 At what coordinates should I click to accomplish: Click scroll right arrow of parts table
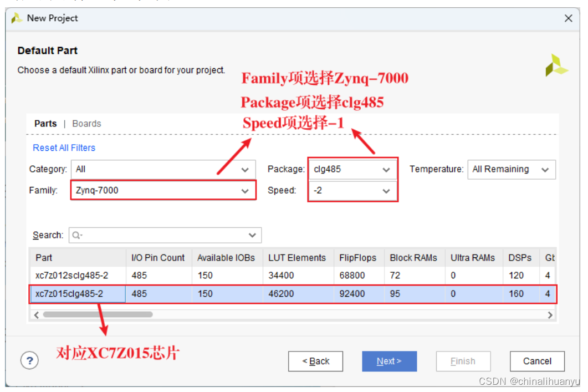(x=550, y=315)
